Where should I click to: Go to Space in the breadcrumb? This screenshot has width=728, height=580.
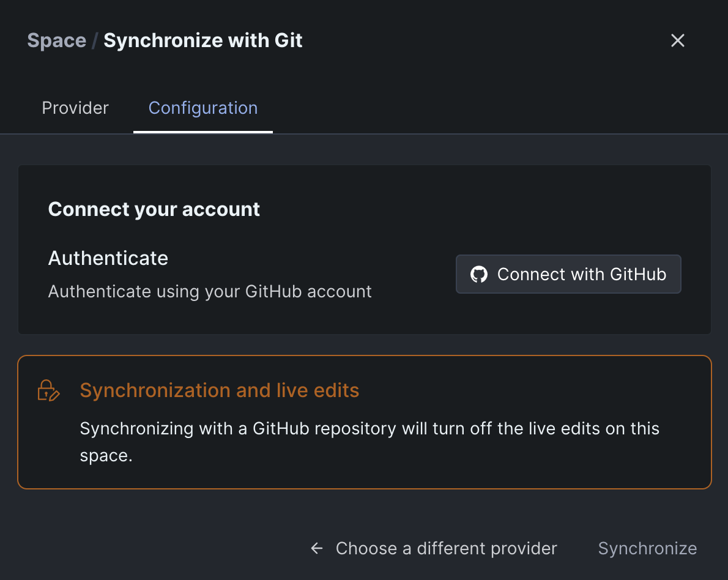click(x=57, y=41)
